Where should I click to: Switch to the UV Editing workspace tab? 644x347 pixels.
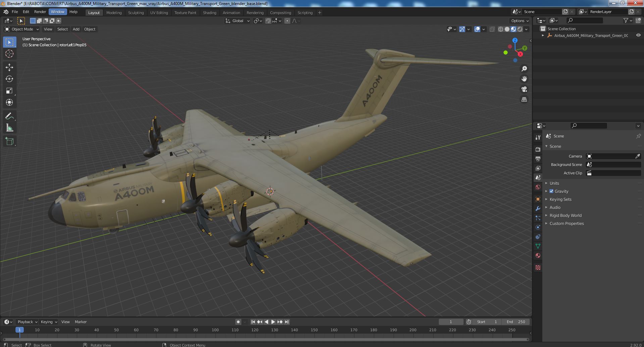[x=159, y=13]
